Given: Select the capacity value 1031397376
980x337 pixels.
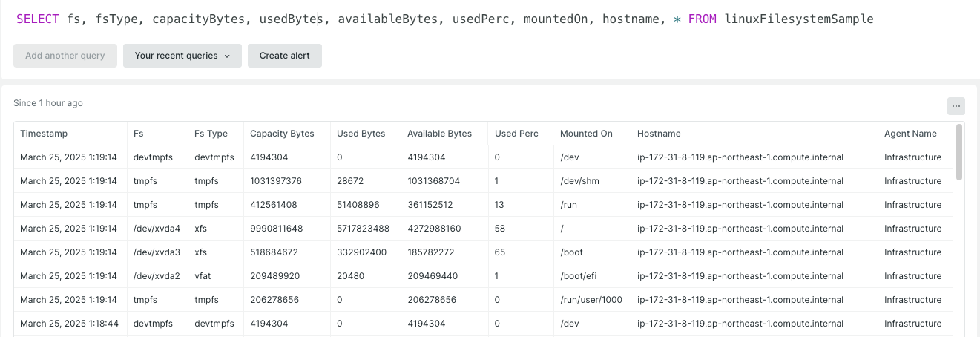Looking at the screenshot, I should click(x=276, y=181).
